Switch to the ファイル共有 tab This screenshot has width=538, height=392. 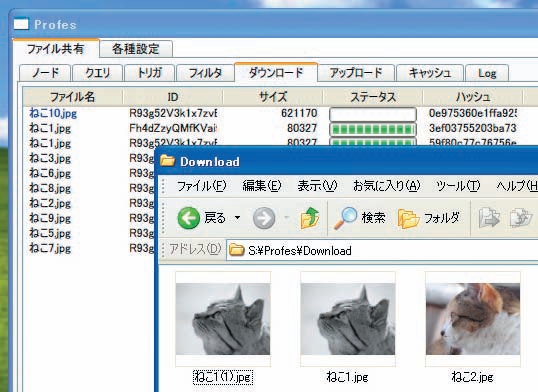tap(56, 48)
